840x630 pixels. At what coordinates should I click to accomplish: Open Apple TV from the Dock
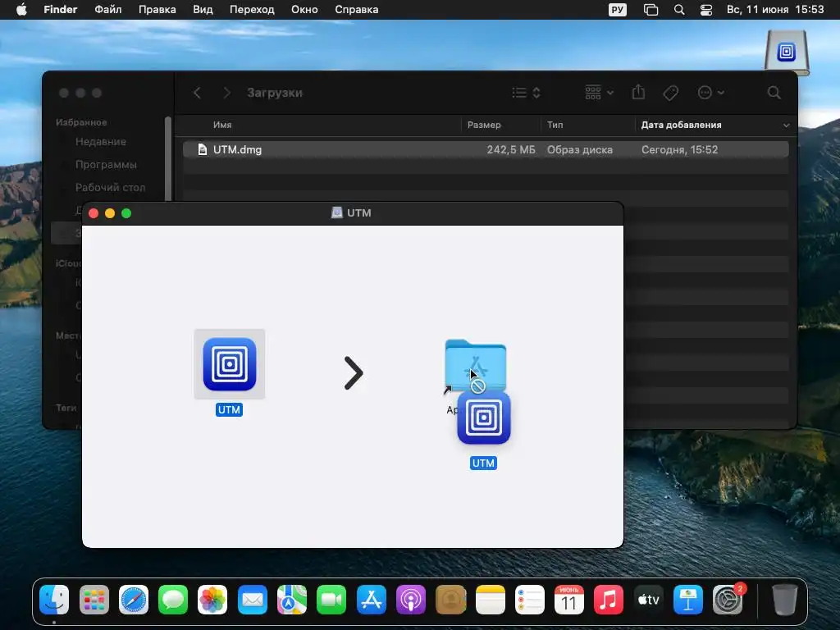[x=648, y=600]
